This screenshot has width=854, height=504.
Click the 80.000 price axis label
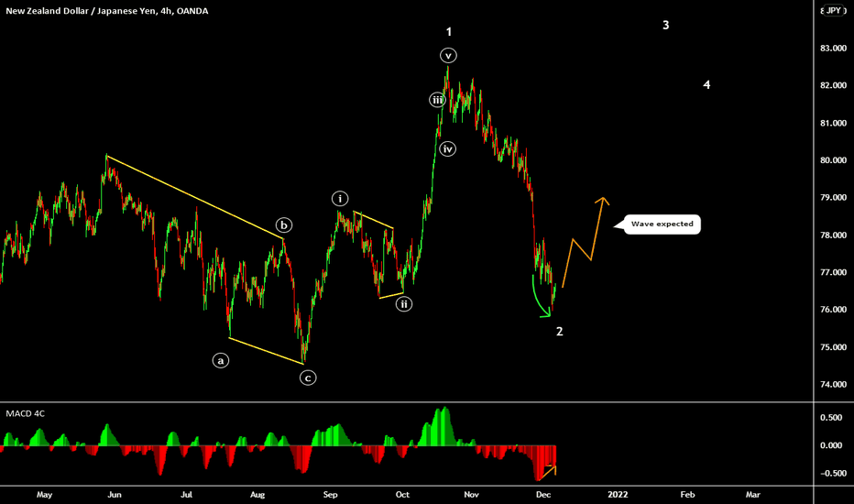point(833,160)
